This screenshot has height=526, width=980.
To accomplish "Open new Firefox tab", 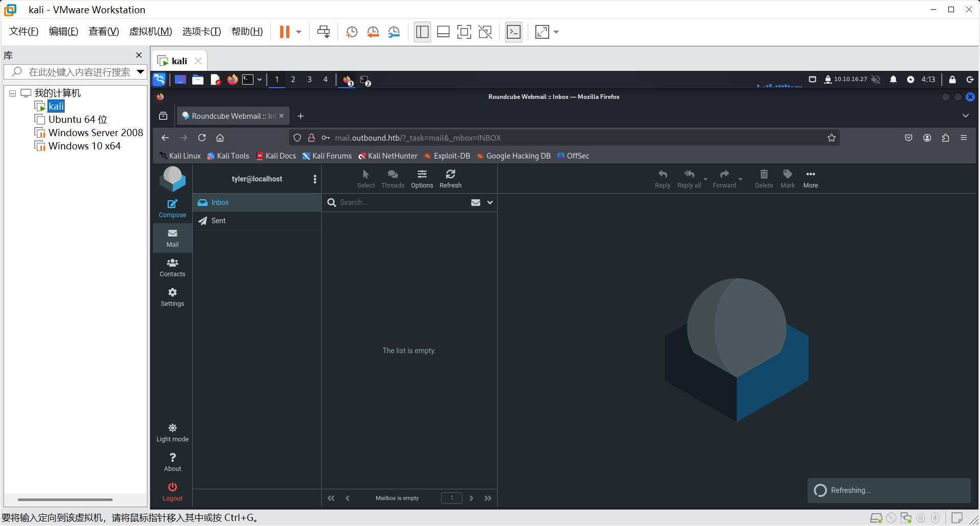I will (x=300, y=116).
